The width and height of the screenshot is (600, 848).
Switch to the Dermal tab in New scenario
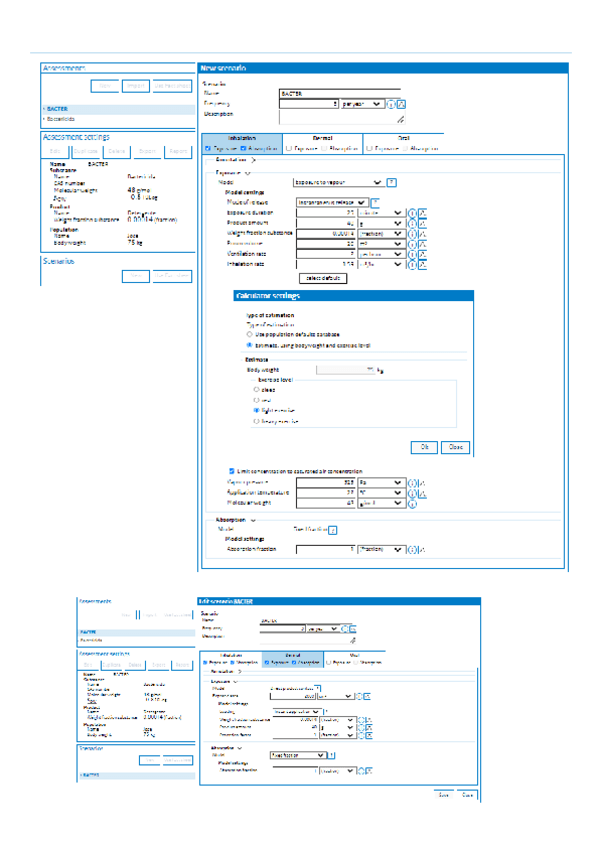[x=322, y=138]
